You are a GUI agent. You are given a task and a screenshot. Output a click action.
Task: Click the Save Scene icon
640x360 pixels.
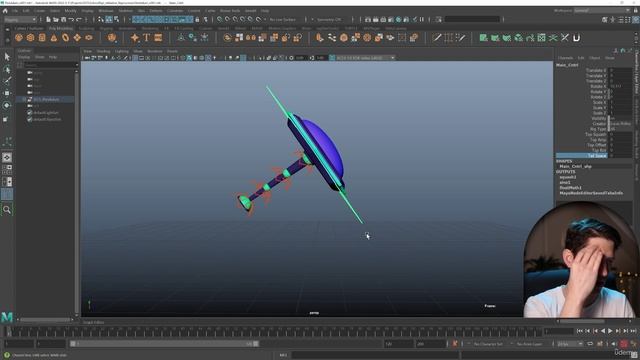point(63,19)
